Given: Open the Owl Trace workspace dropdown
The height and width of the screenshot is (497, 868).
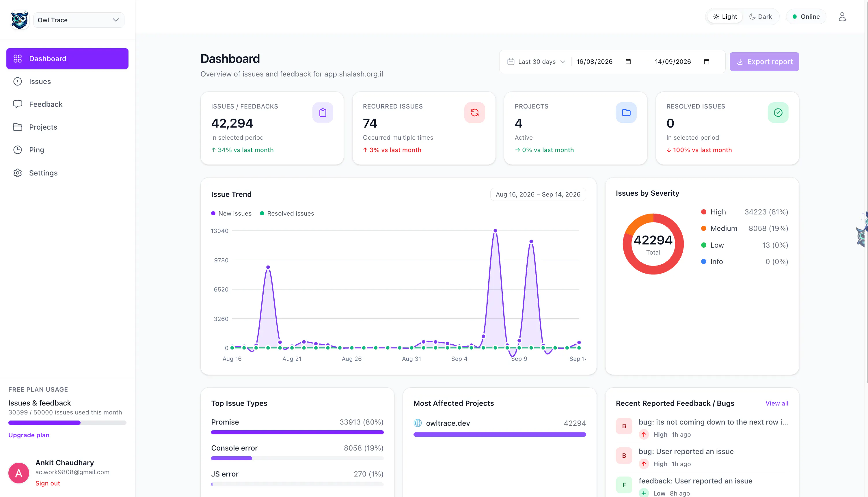Looking at the screenshot, I should tap(79, 20).
